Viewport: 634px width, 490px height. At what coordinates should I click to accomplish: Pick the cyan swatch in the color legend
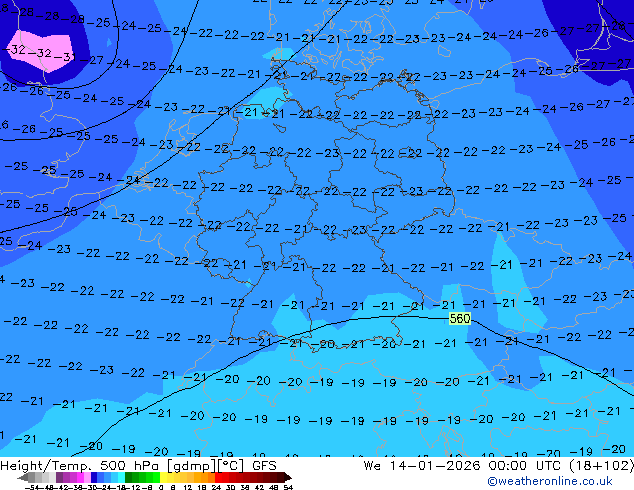tap(121, 477)
